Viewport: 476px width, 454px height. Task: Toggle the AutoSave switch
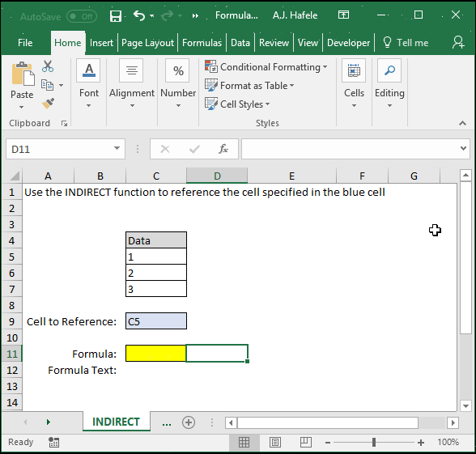(x=82, y=16)
